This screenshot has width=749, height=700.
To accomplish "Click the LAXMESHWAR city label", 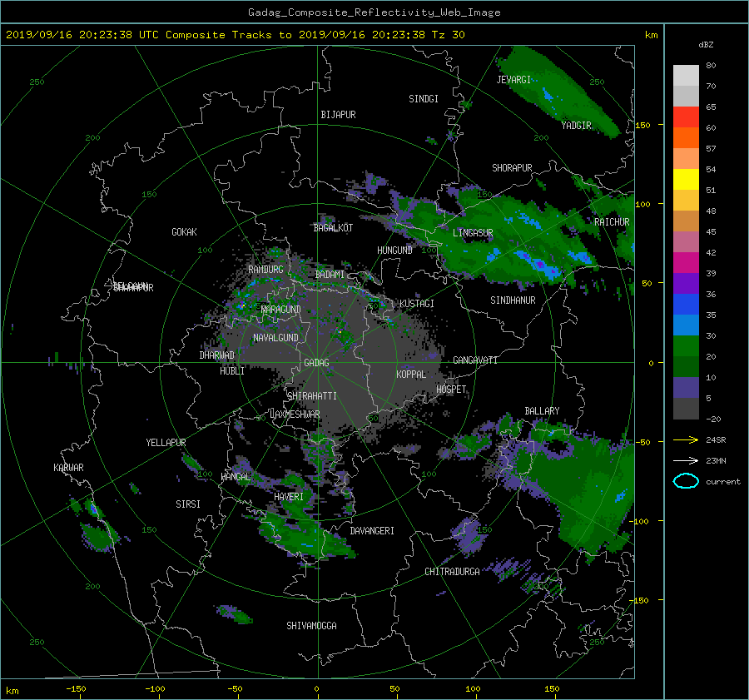I will 295,415.
